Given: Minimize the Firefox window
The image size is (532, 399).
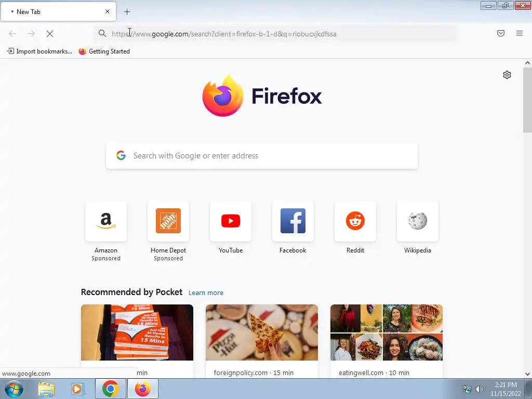Looking at the screenshot, I should (488, 6).
